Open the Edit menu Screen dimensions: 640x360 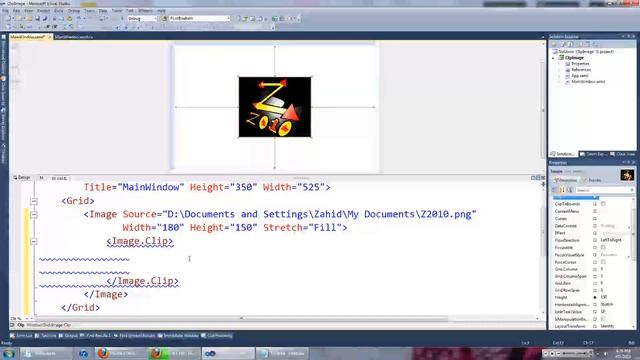[x=16, y=11]
